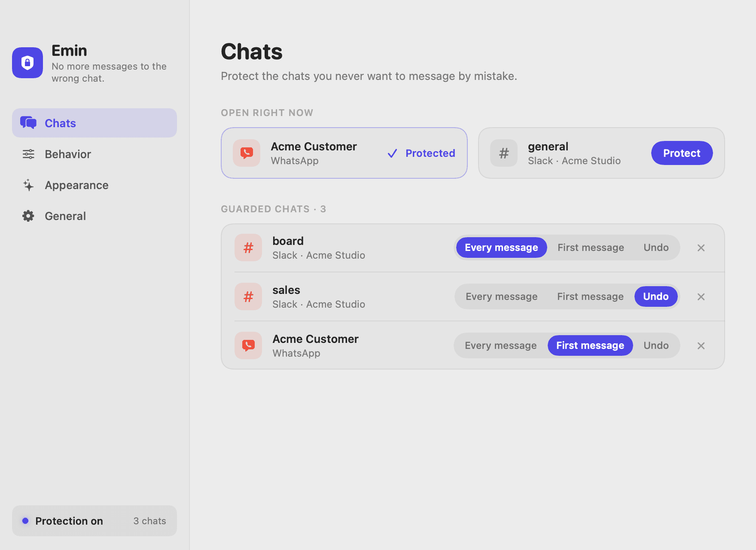Click the WhatsApp icon in the guarded Acme Customer row
Image resolution: width=756 pixels, height=550 pixels.
click(x=248, y=345)
